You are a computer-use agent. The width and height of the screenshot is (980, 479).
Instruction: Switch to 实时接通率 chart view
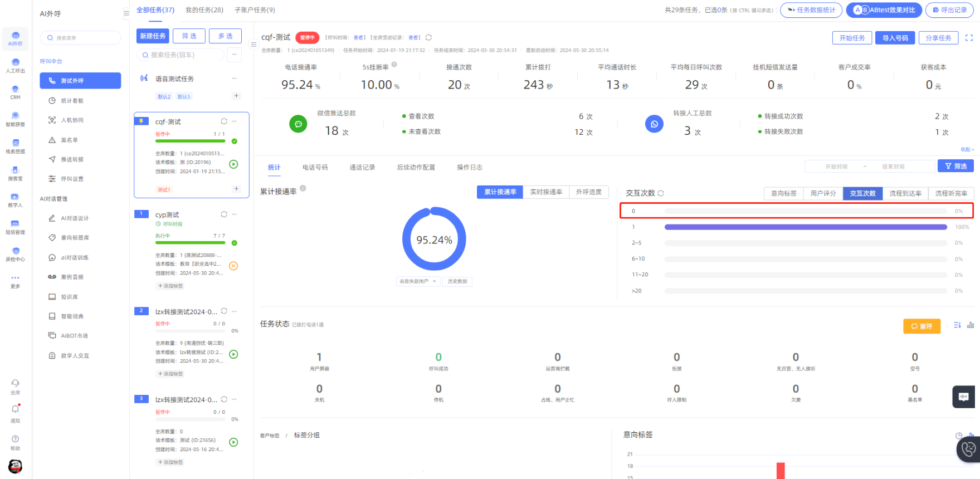click(x=545, y=192)
